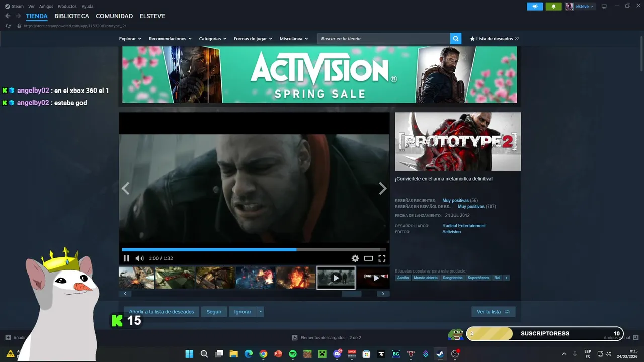Open the Lista de deseados link

click(x=494, y=39)
